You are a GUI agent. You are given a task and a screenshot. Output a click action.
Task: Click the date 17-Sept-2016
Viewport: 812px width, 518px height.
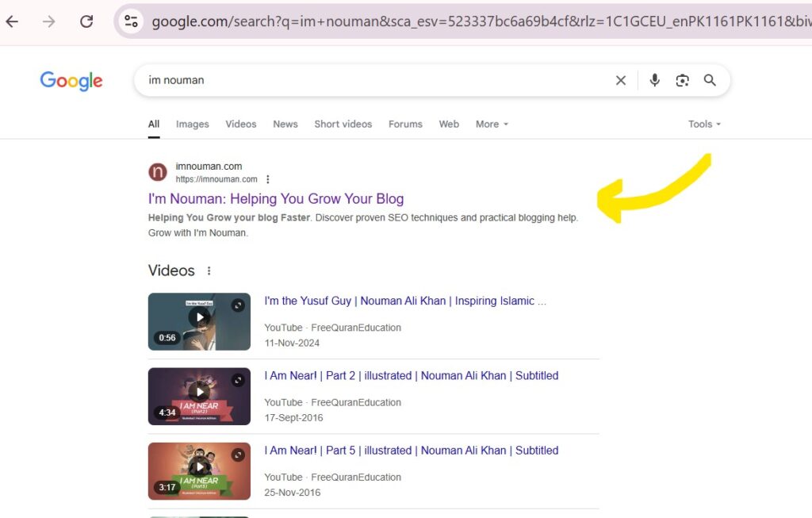tap(293, 418)
